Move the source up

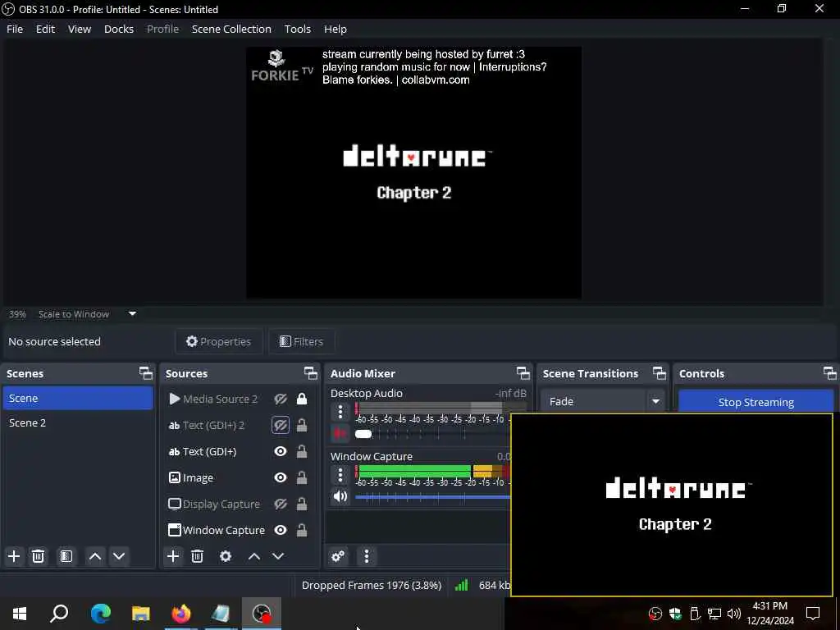tap(254, 556)
